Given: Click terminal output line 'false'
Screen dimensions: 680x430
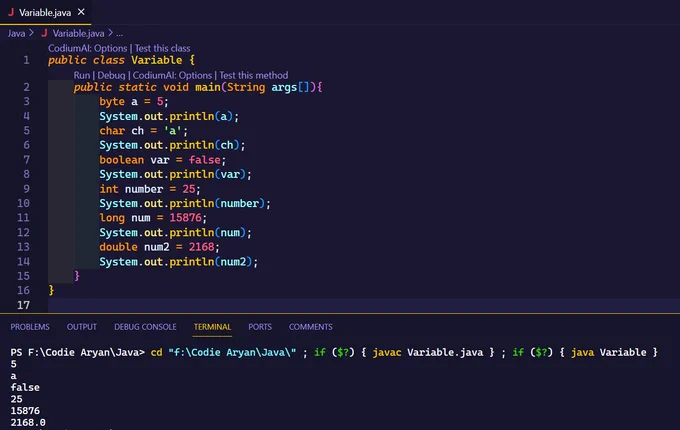Looking at the screenshot, I should point(25,387).
